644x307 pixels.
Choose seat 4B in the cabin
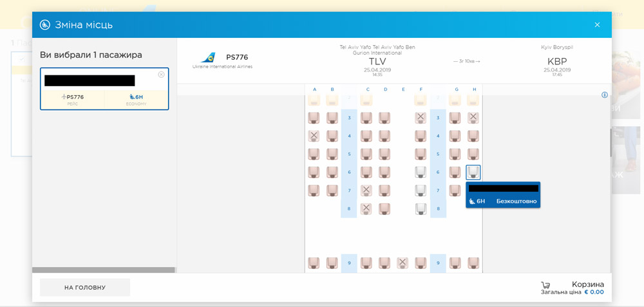[332, 136]
